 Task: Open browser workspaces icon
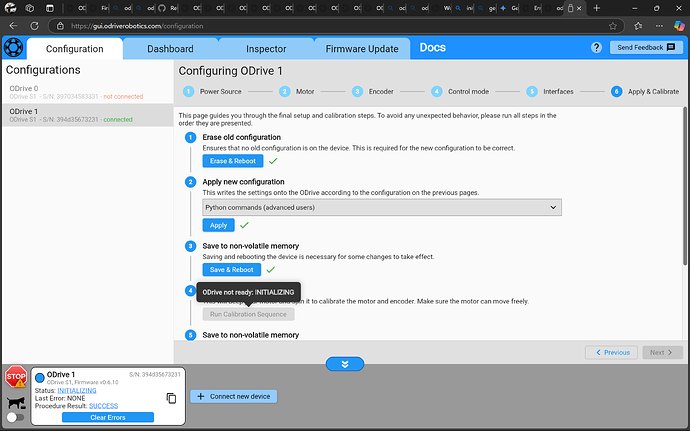click(29, 8)
